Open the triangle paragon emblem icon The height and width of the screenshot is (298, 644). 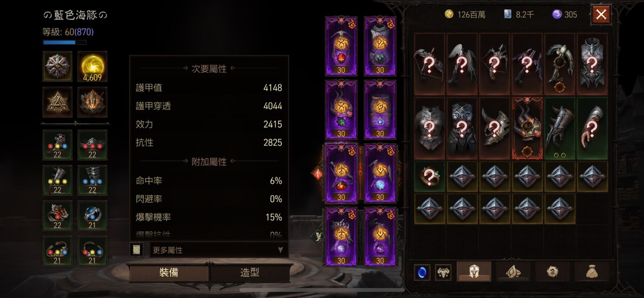(x=57, y=102)
